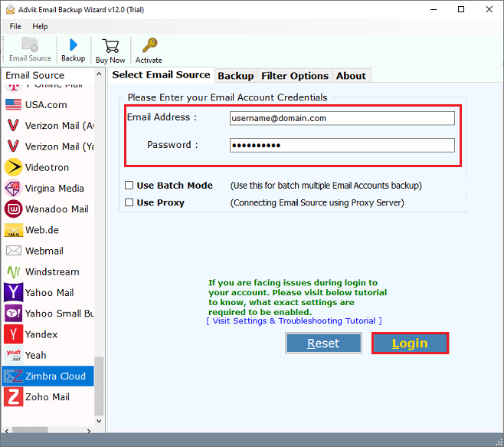Open the Help menu

click(x=40, y=26)
